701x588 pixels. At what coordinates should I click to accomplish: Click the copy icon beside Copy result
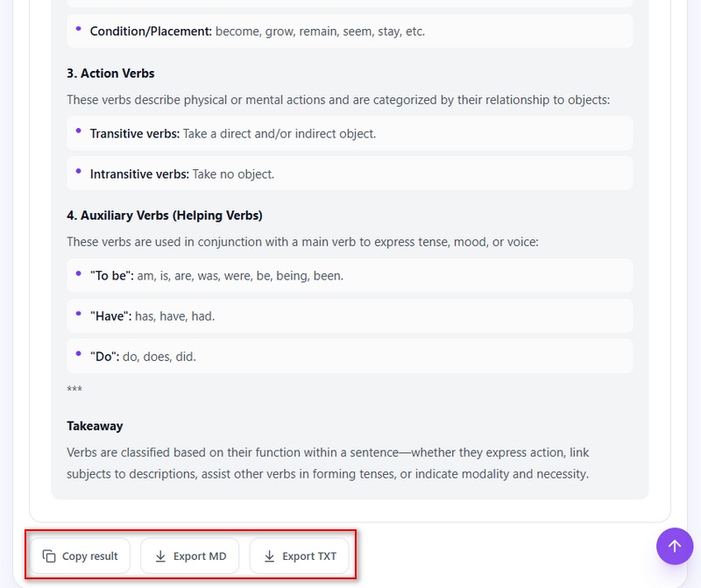(49, 556)
